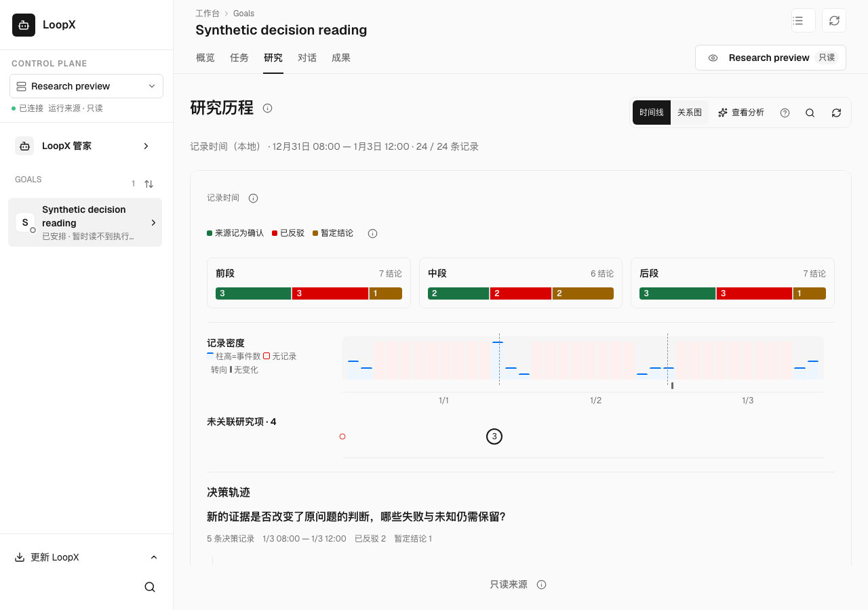Expand LoopX 管家 chevron

(x=146, y=146)
